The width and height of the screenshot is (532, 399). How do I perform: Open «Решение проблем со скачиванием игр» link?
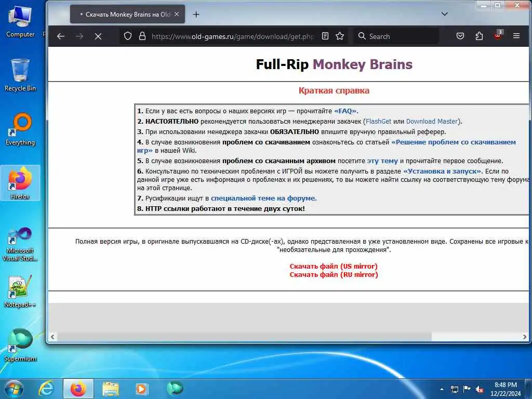coord(454,142)
